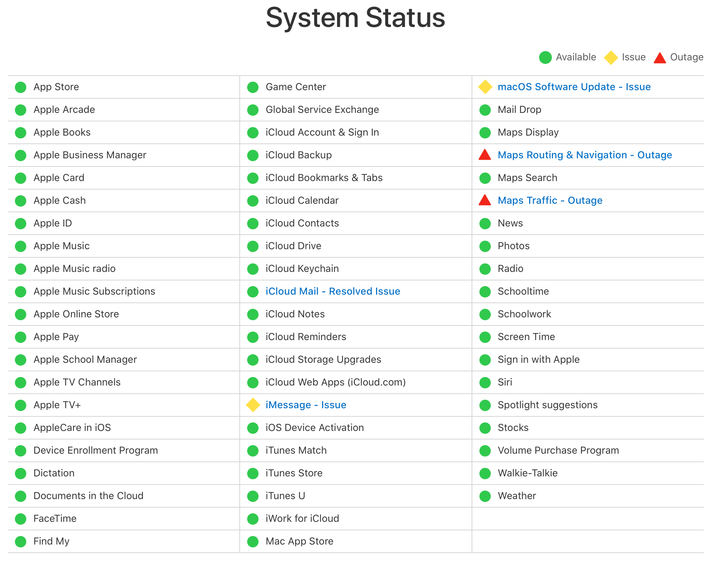Click green Available icon in the legend

click(x=545, y=58)
